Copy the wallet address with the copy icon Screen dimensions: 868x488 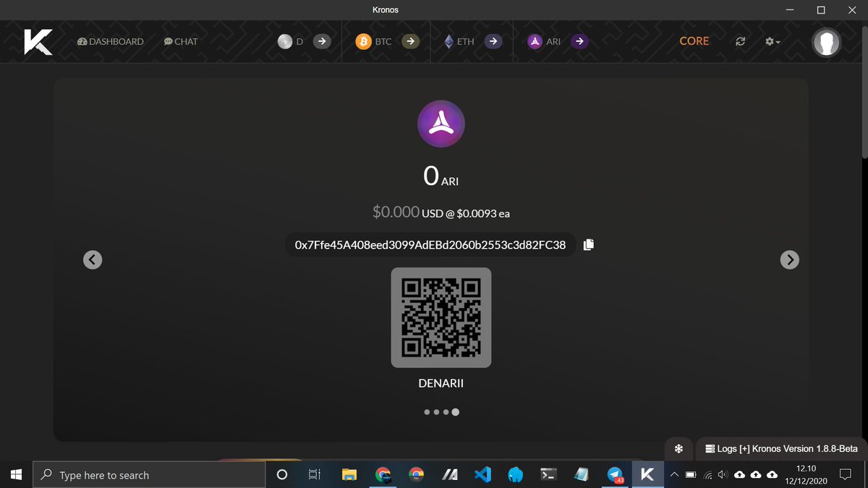click(589, 244)
